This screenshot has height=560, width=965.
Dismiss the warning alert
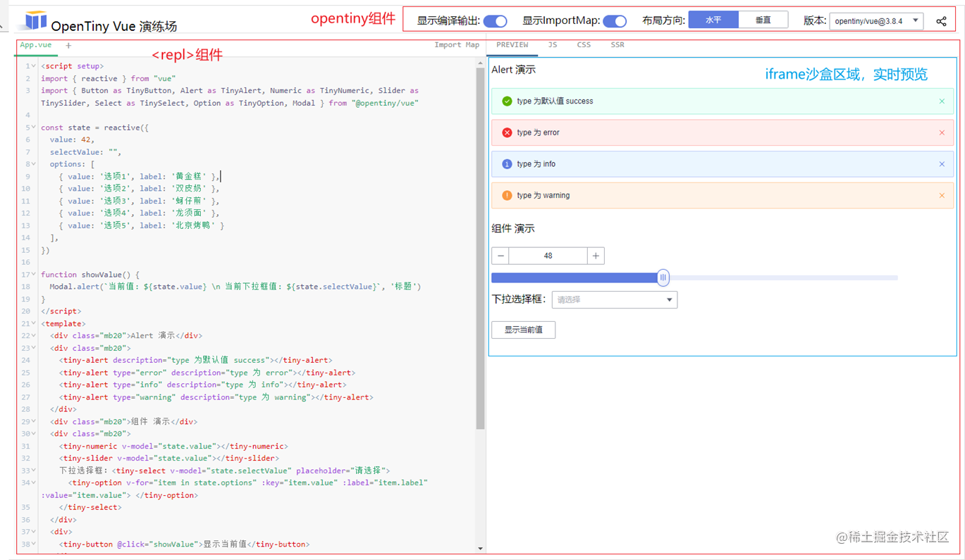click(x=942, y=195)
